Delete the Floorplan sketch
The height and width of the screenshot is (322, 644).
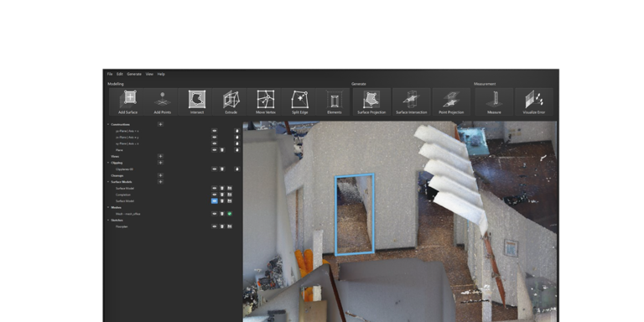coord(222,226)
